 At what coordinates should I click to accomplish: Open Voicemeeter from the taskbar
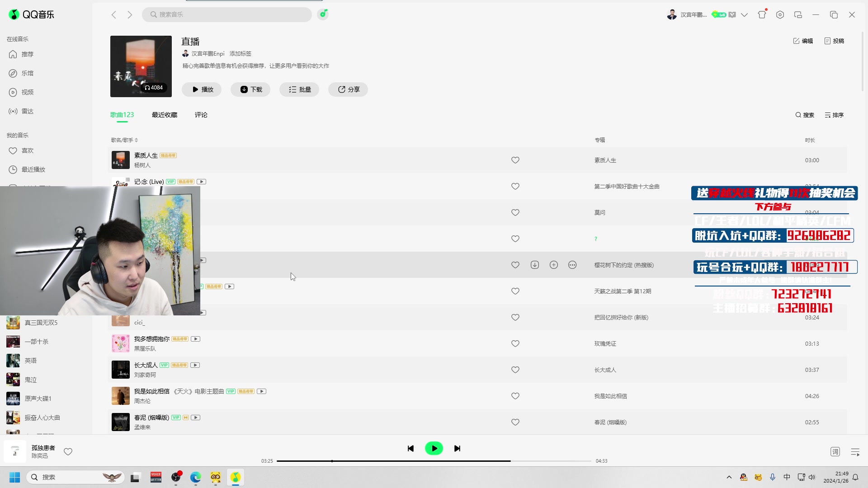(156, 477)
